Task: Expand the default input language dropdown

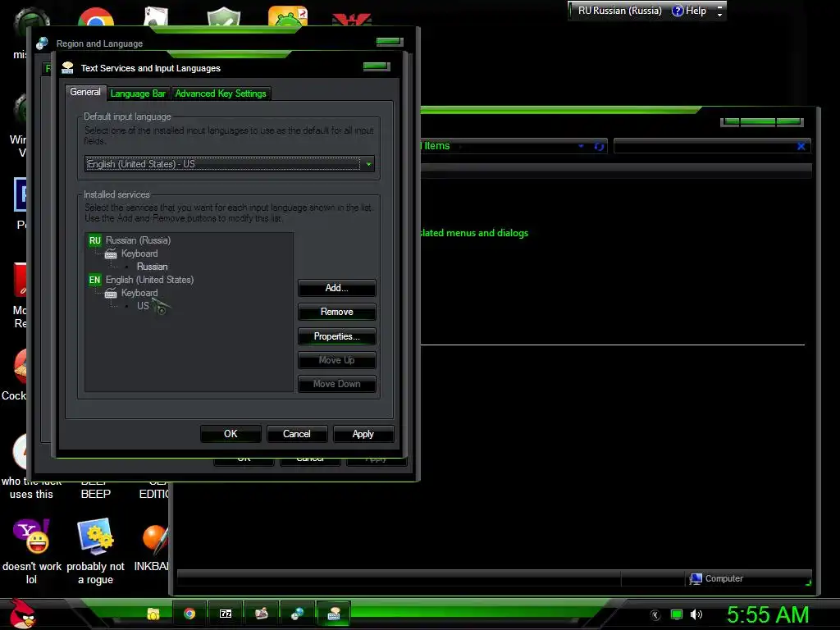Action: [x=368, y=164]
